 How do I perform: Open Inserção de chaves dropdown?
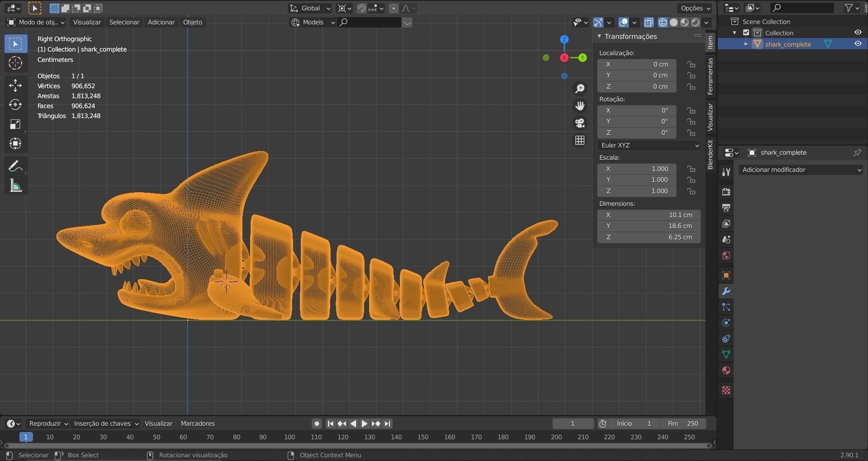coord(105,423)
